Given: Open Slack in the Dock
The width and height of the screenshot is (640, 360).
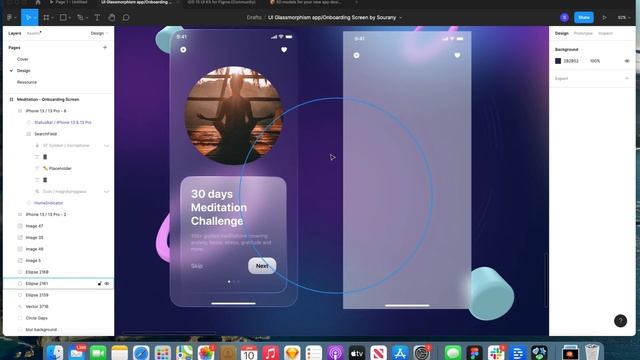Looking at the screenshot, I should pos(496,353).
